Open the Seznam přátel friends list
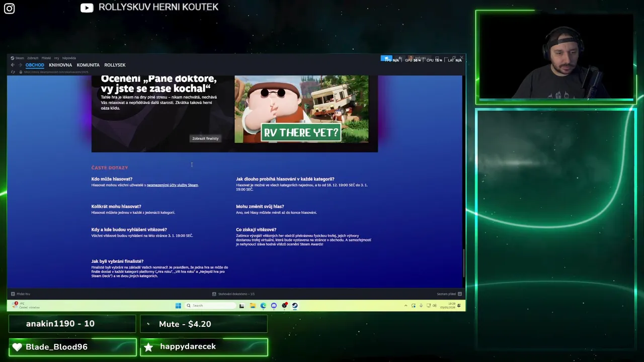 point(449,294)
